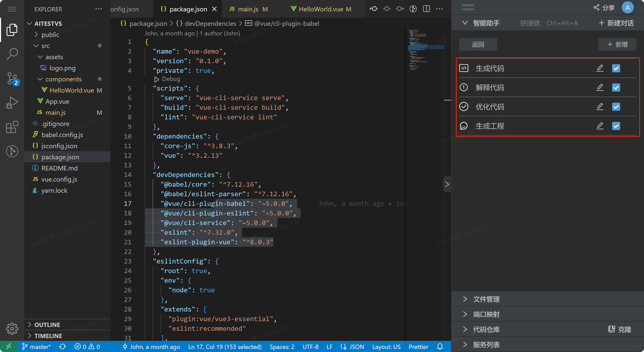This screenshot has width=644, height=352.
Task: Click the edit pencil beside 生成代码
Action: pos(600,68)
